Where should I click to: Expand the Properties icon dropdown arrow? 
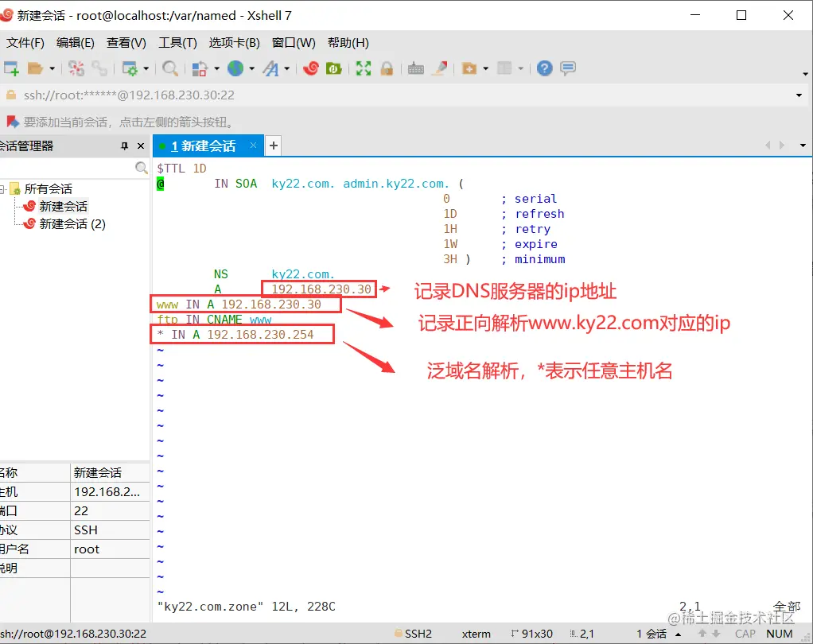[146, 68]
